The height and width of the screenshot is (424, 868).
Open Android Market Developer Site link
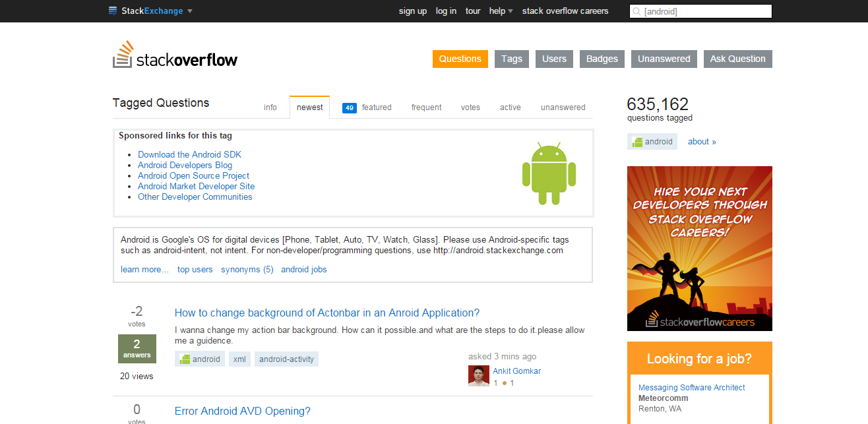(x=196, y=186)
